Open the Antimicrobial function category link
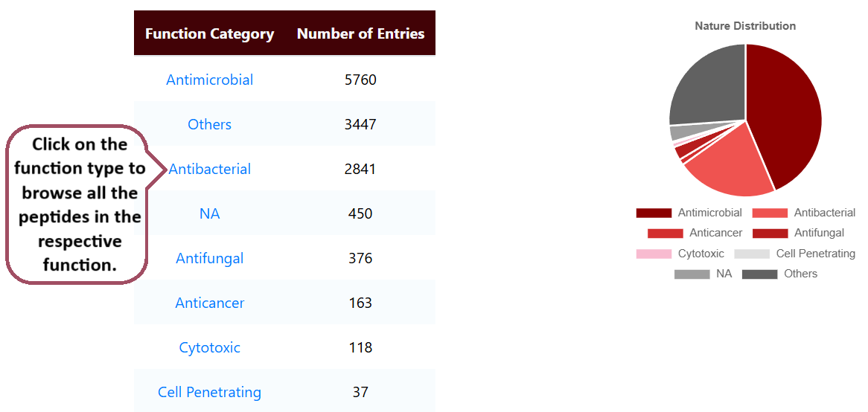Viewport: 868px width, 412px height. (x=209, y=80)
